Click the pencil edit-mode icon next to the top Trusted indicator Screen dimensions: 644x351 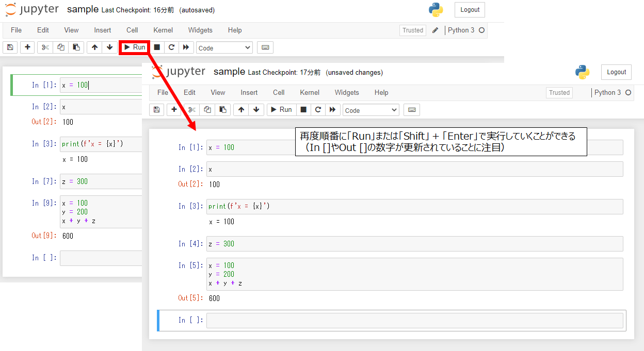pyautogui.click(x=435, y=30)
